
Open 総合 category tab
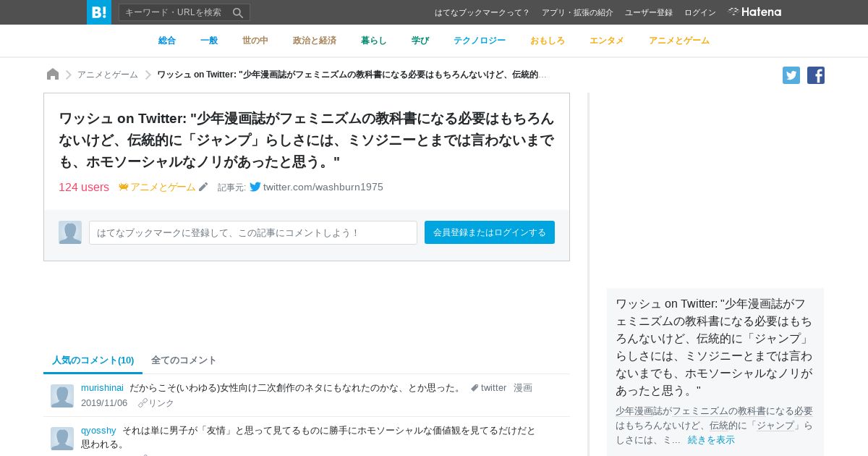[x=167, y=41]
